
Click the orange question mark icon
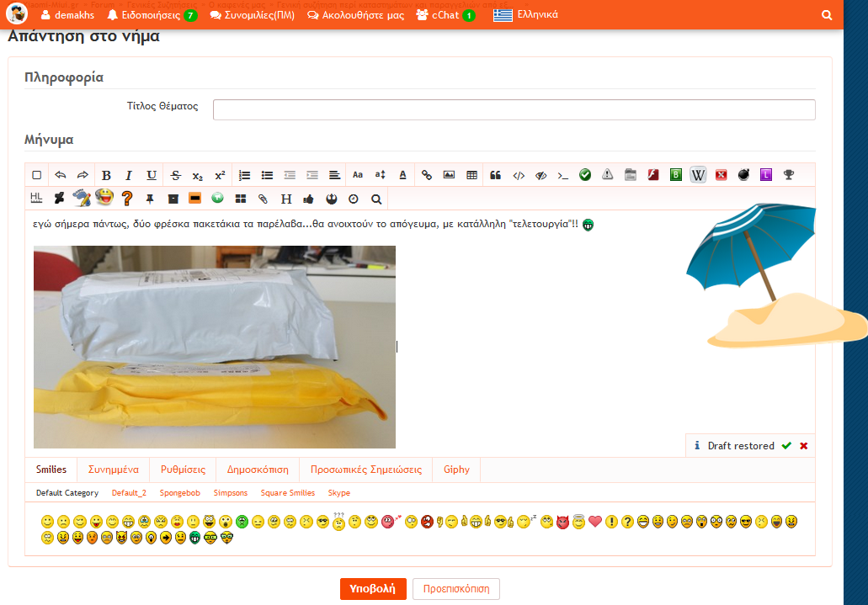pyautogui.click(x=127, y=199)
